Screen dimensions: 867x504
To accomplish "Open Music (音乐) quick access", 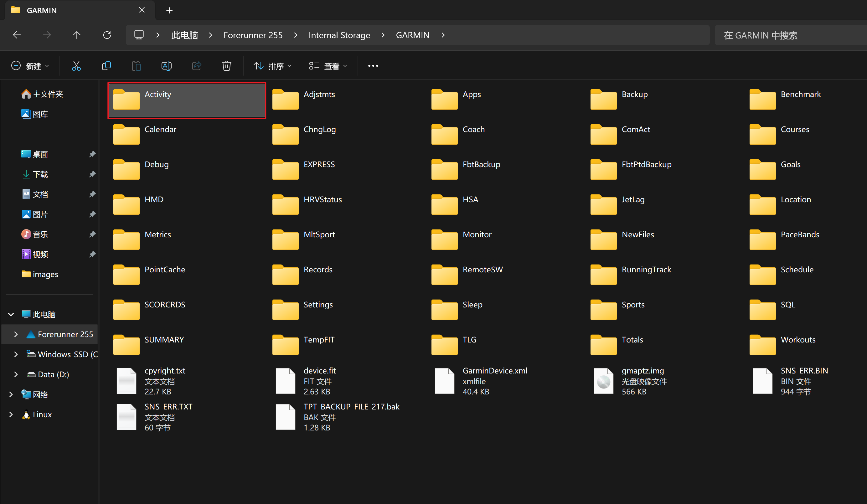I will (x=35, y=234).
